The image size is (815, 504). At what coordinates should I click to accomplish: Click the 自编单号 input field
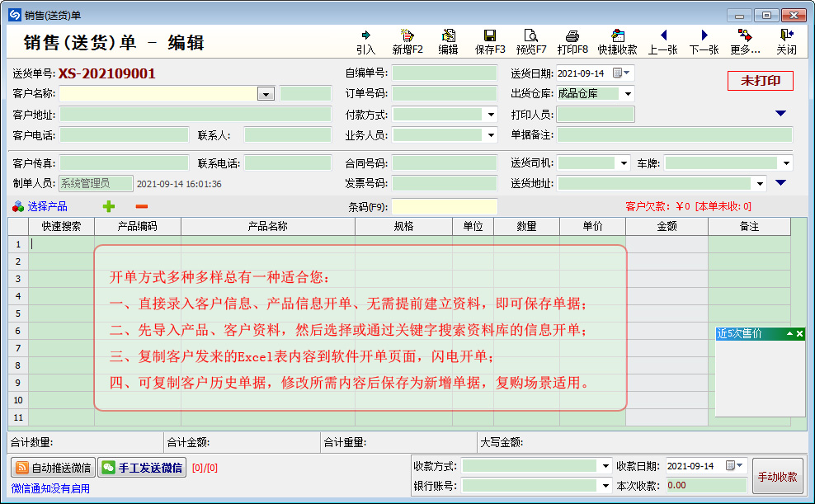click(x=445, y=73)
